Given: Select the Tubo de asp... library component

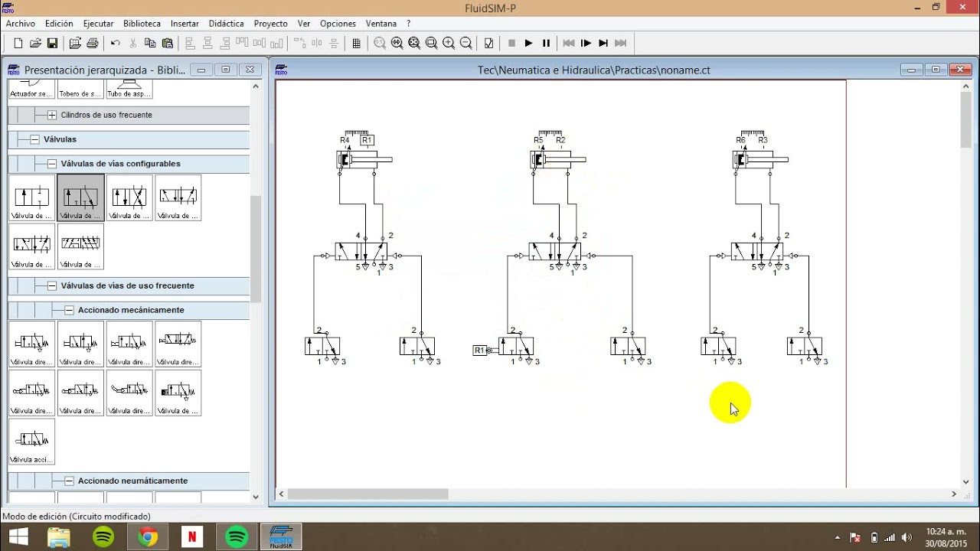Looking at the screenshot, I should [129, 89].
